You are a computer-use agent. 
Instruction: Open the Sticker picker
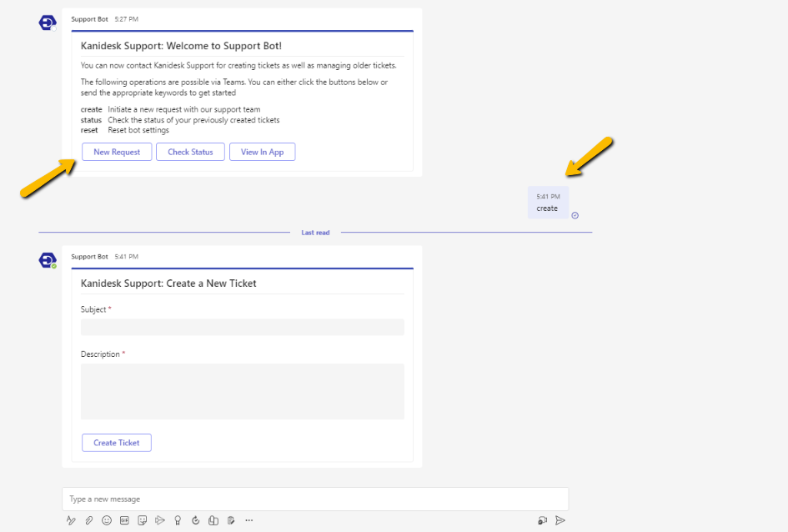tap(143, 520)
